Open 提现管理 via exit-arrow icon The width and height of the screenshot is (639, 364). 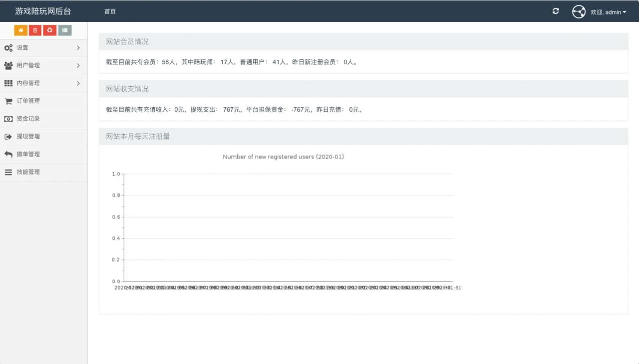click(8, 137)
